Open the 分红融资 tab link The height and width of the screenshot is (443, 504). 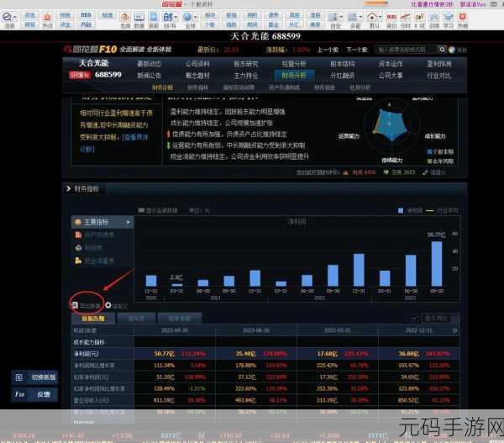[x=343, y=76]
